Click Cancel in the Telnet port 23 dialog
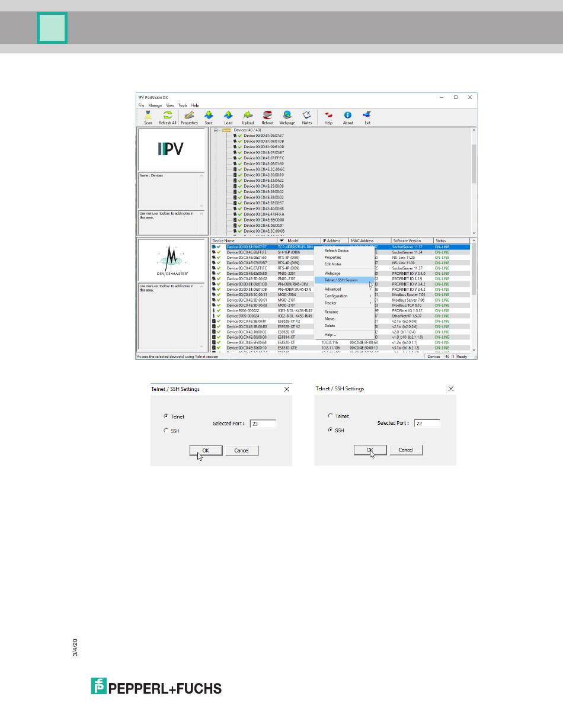 tap(242, 451)
